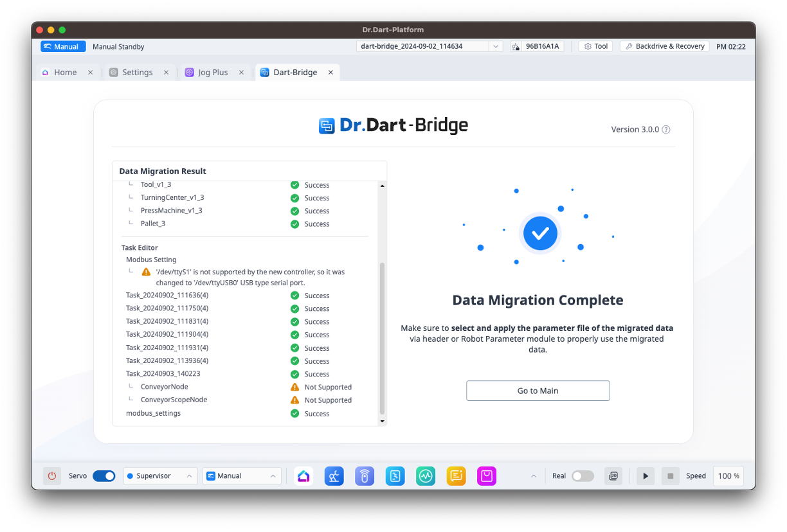Launch the purple remote jog icon
Viewport: 787px width, 532px height.
coord(365,476)
